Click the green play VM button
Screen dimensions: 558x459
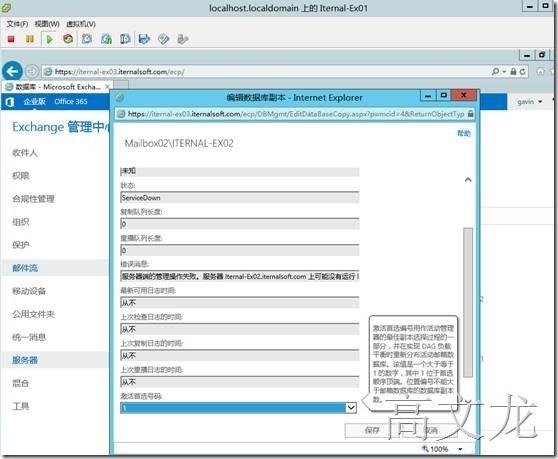click(49, 39)
